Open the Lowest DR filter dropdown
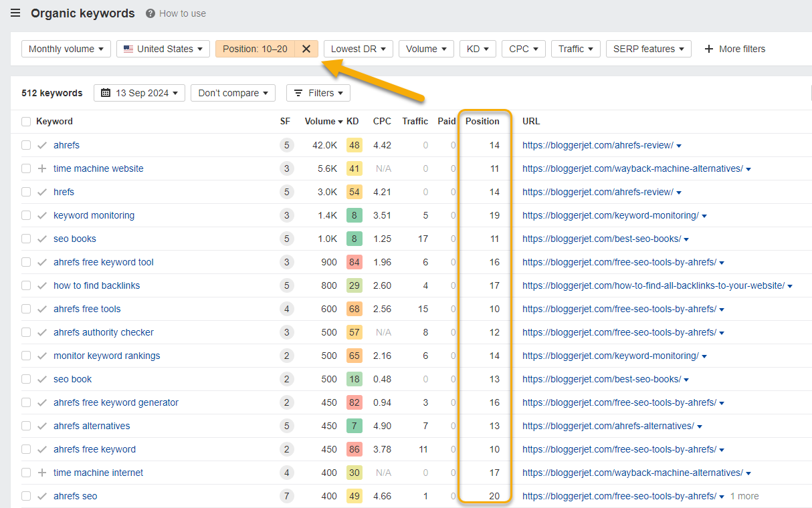Image resolution: width=812 pixels, height=508 pixels. 358,48
